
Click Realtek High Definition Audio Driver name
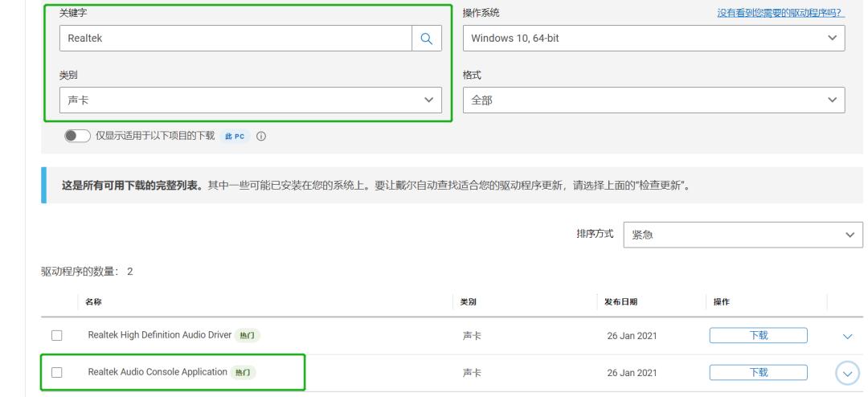click(159, 335)
